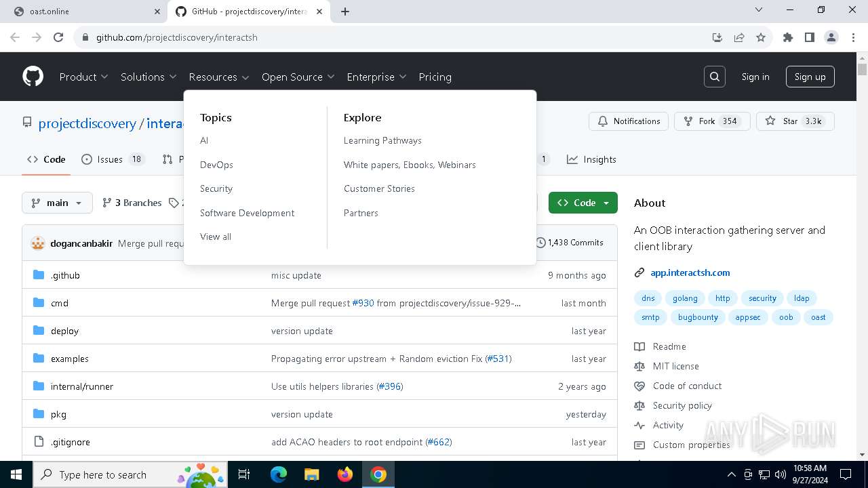Open the Pull requests icon tab

click(167, 159)
